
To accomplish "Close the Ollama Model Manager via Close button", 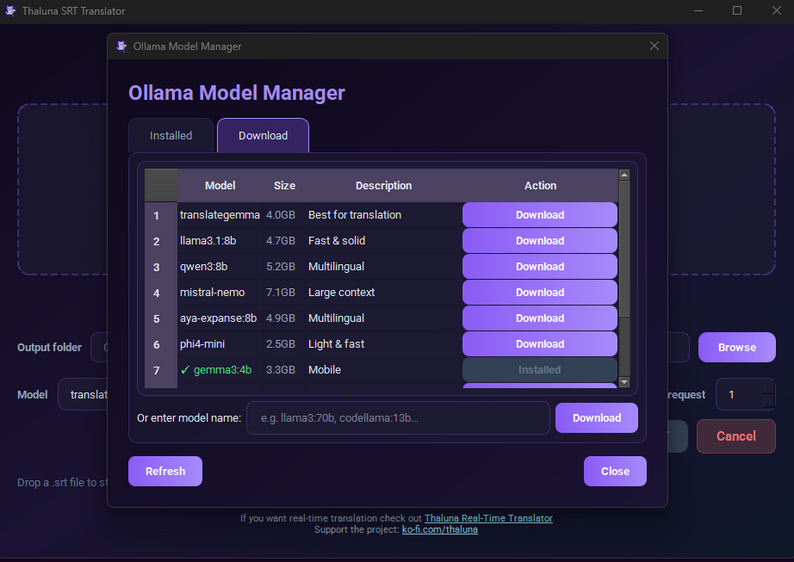I will [615, 471].
